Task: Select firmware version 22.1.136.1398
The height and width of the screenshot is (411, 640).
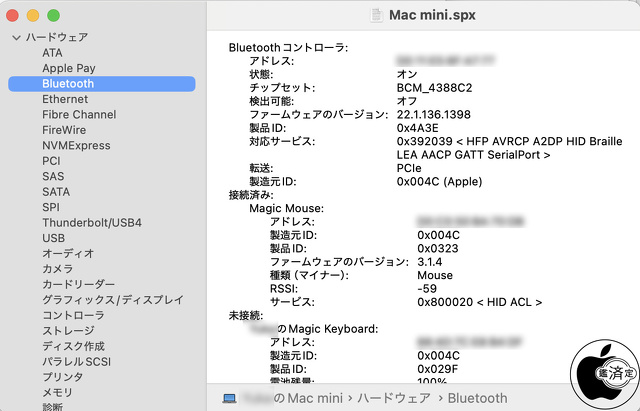Action: pos(433,115)
